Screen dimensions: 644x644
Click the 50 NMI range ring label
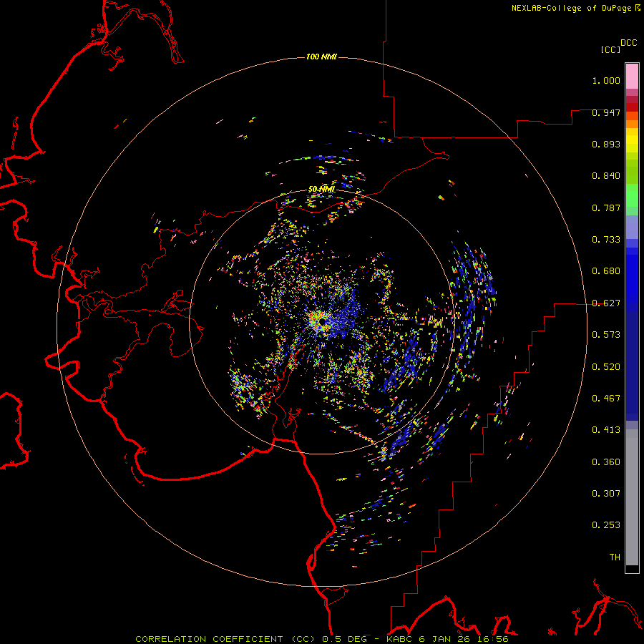click(x=321, y=190)
